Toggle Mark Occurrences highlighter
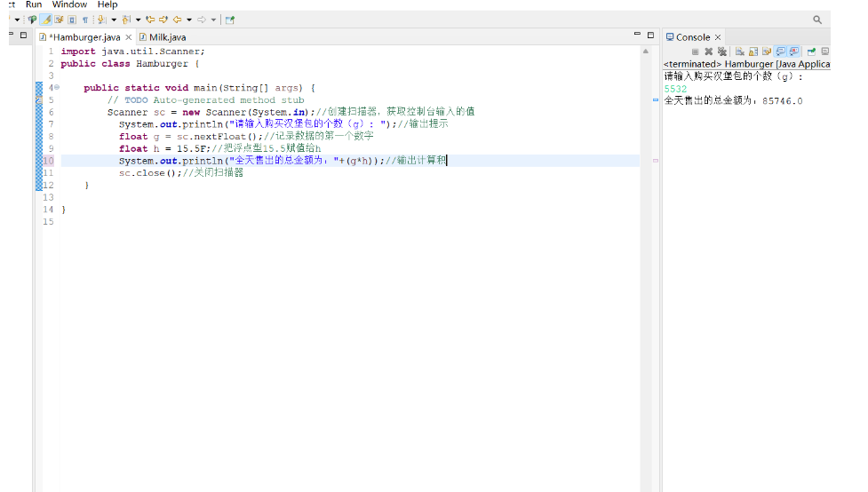868x492 pixels. (x=46, y=20)
